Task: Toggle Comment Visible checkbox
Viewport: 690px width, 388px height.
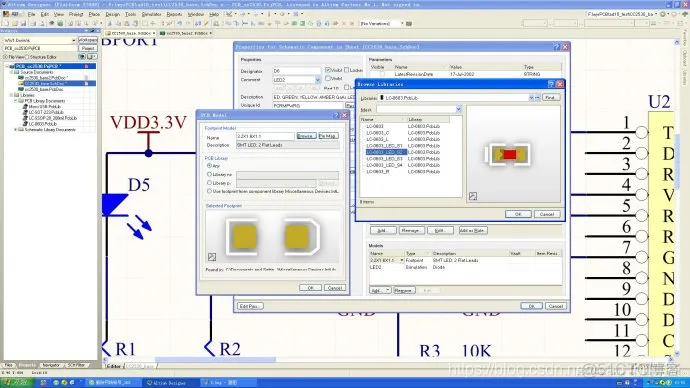Action: tap(328, 78)
